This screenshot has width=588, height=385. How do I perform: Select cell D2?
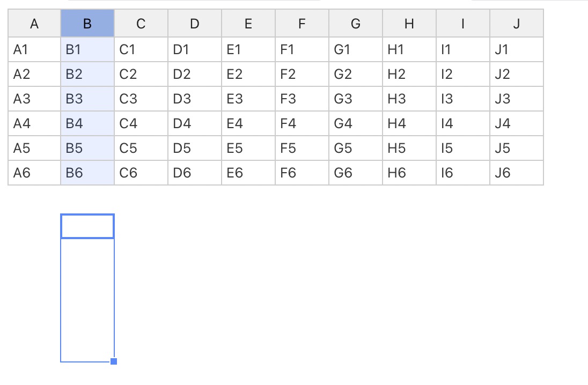(x=195, y=74)
